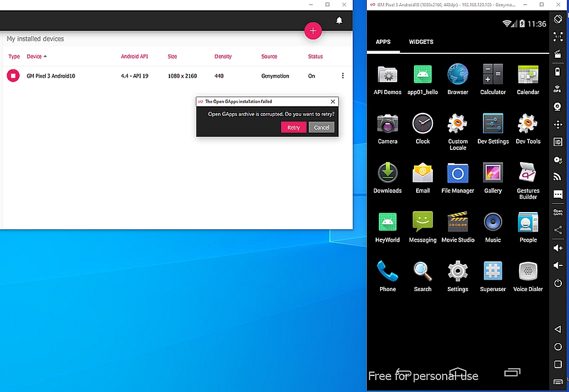The width and height of the screenshot is (569, 392).
Task: Click the Android API column header
Action: tap(134, 57)
